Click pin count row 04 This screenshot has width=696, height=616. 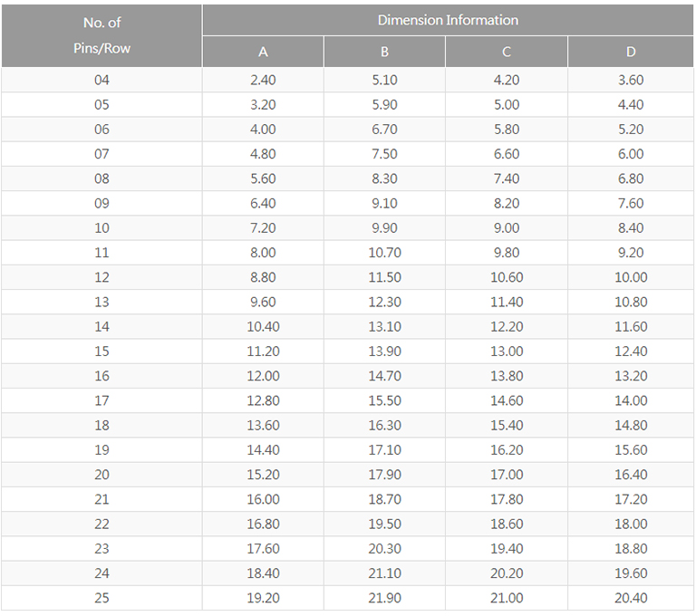click(101, 81)
